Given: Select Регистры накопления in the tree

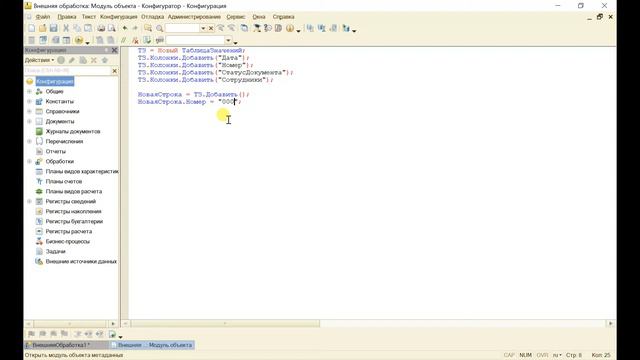Looking at the screenshot, I should coord(73,211).
